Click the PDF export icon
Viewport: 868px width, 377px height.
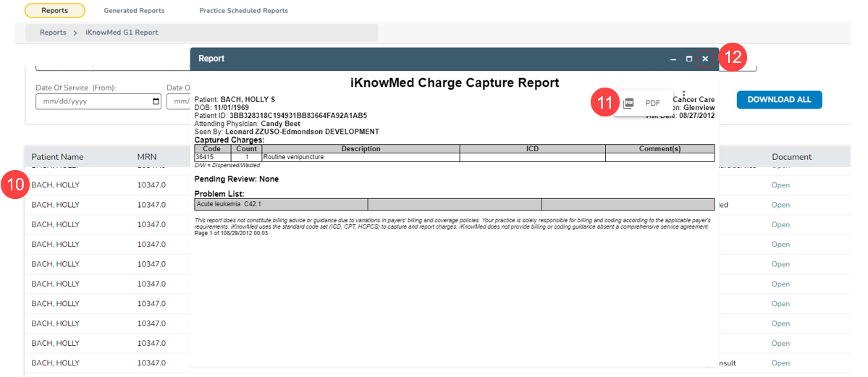click(x=628, y=103)
